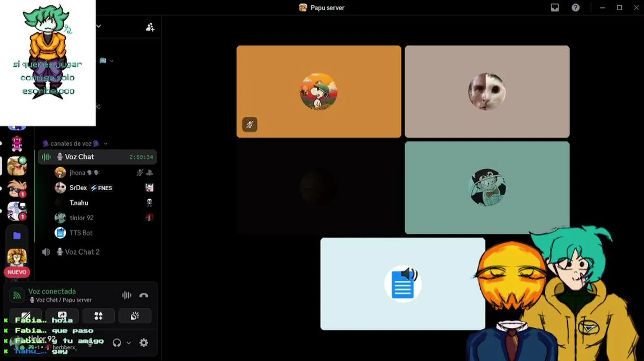Click the speaker icon of Voz Chat 2
This screenshot has width=644, height=361.
click(x=46, y=252)
